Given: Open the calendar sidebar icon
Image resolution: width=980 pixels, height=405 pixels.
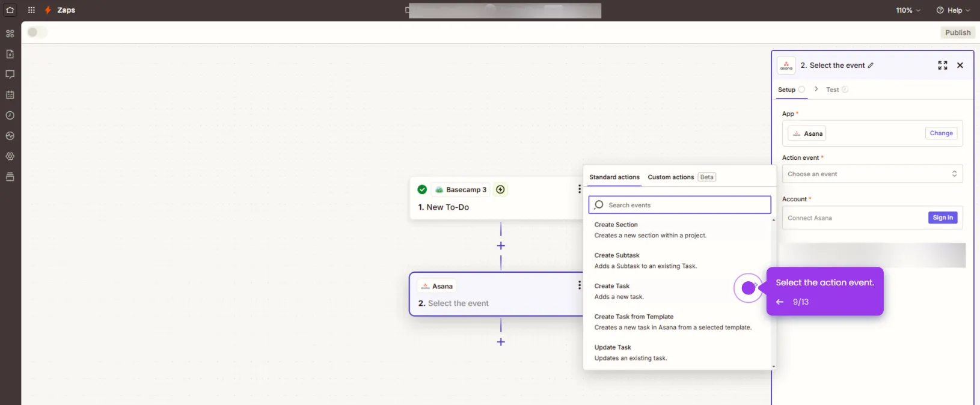Looking at the screenshot, I should click(10, 95).
